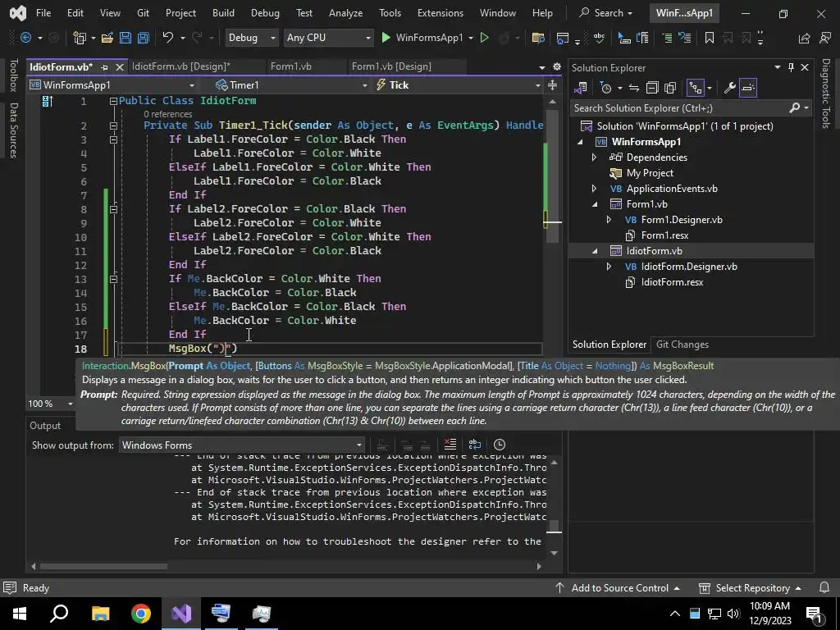
Task: Save the current file with the Save icon
Action: tap(126, 38)
